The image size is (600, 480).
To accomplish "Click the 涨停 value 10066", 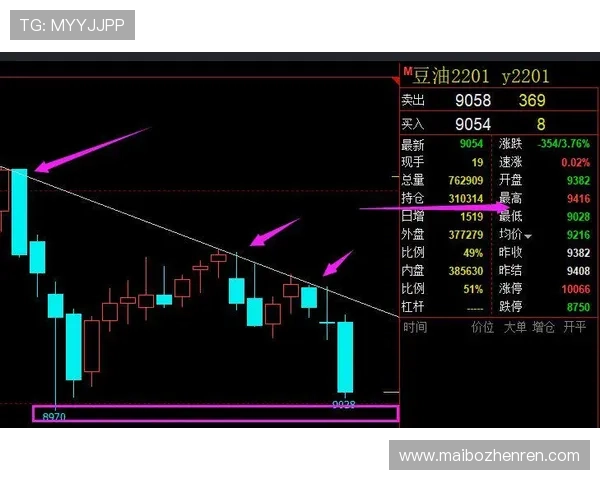I will click(x=572, y=289).
